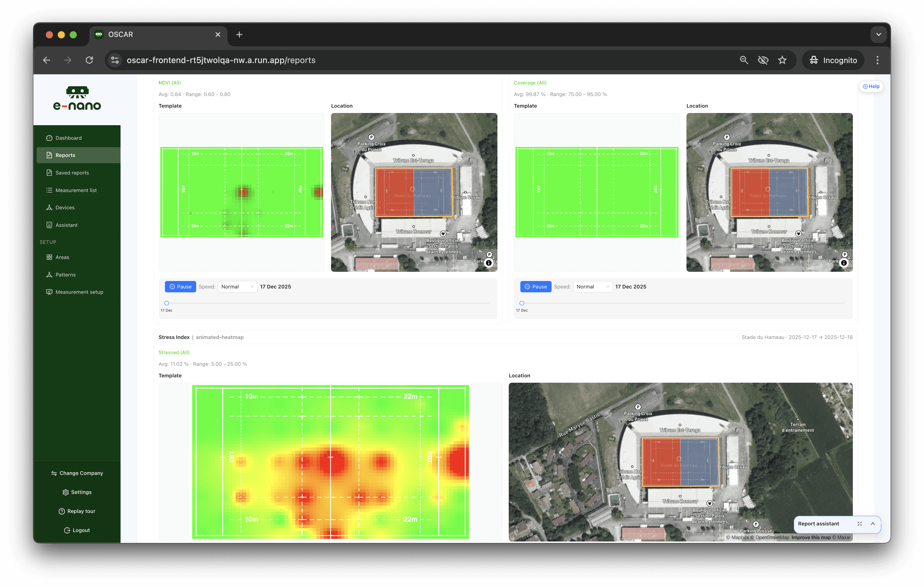Open Coverage Speed Normal dropdown
Image resolution: width=924 pixels, height=587 pixels.
[592, 287]
